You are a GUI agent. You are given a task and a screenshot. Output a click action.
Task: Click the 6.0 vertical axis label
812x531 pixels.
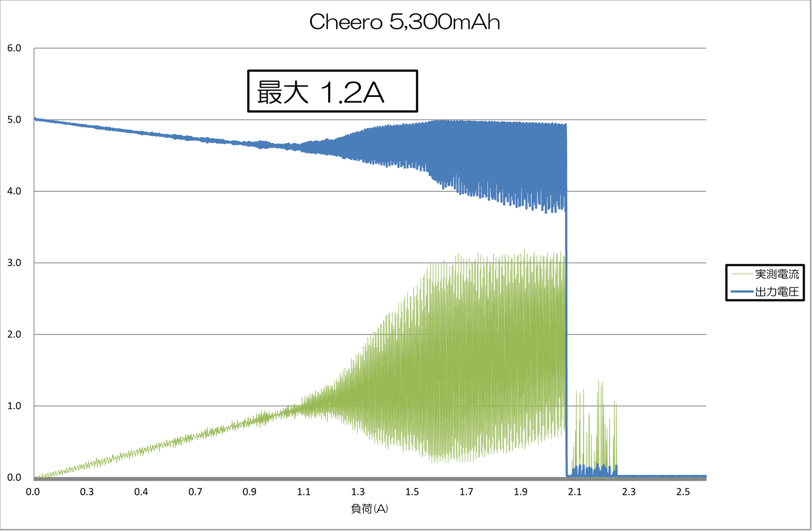[14, 48]
